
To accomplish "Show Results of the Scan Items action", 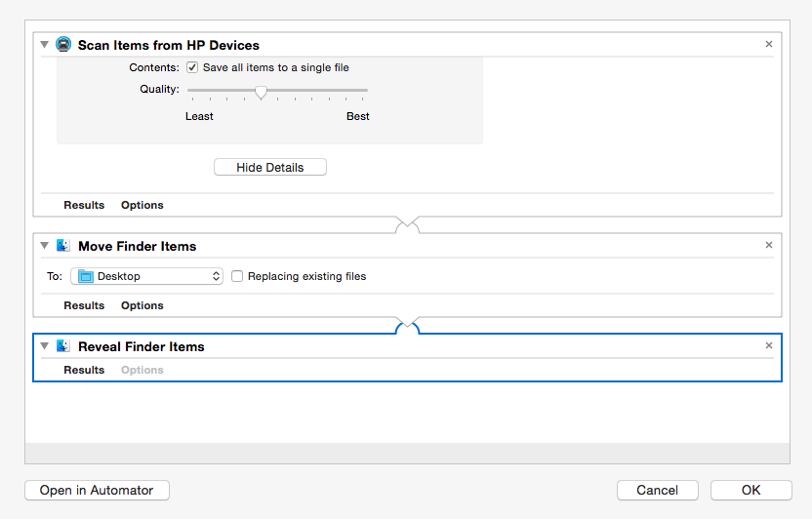I will (x=84, y=205).
